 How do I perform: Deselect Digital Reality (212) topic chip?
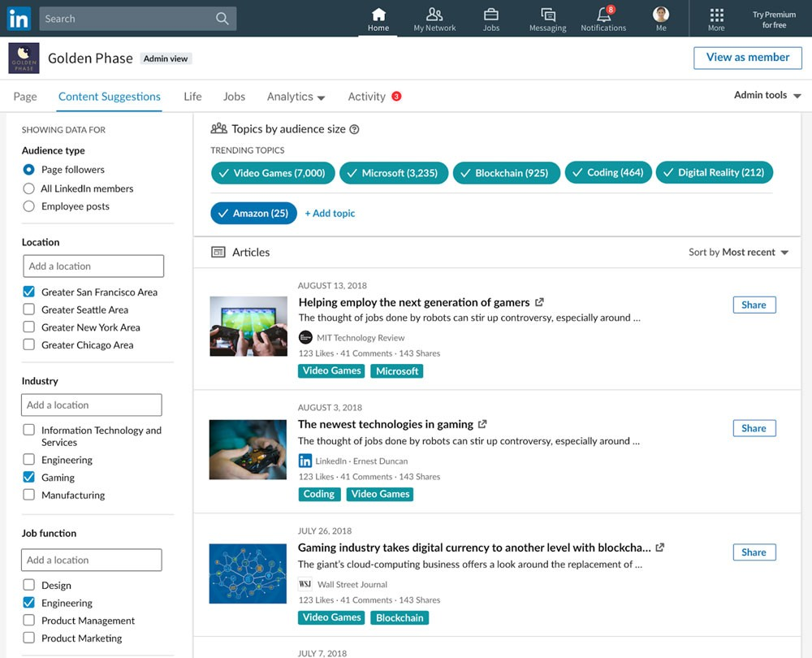coord(715,172)
